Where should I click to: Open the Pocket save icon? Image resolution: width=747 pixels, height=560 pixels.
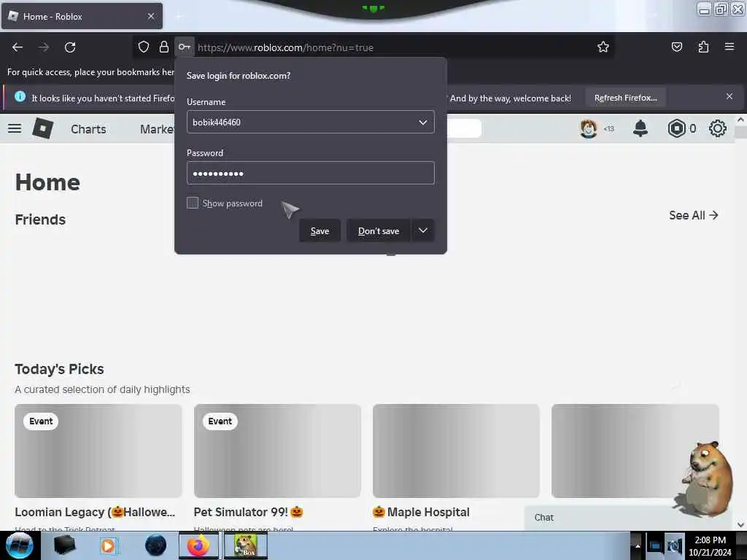point(677,47)
